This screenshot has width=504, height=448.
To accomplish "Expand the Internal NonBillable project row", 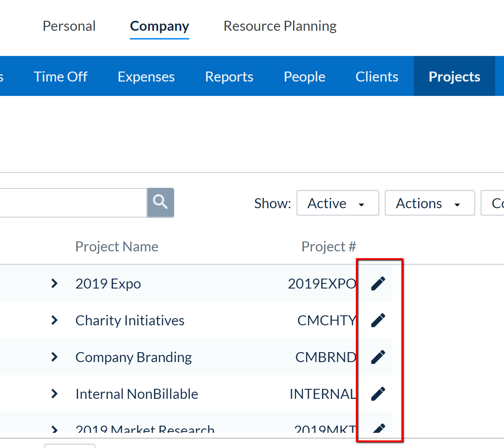I will 54,394.
